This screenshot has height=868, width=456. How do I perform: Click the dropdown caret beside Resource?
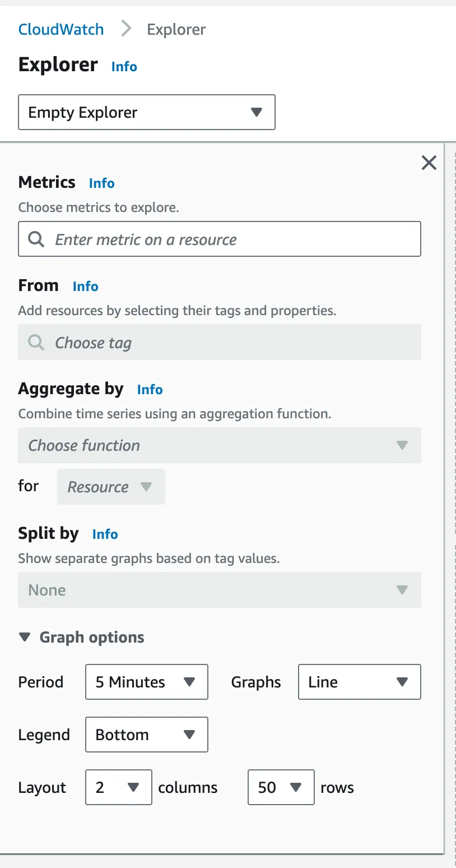[146, 487]
